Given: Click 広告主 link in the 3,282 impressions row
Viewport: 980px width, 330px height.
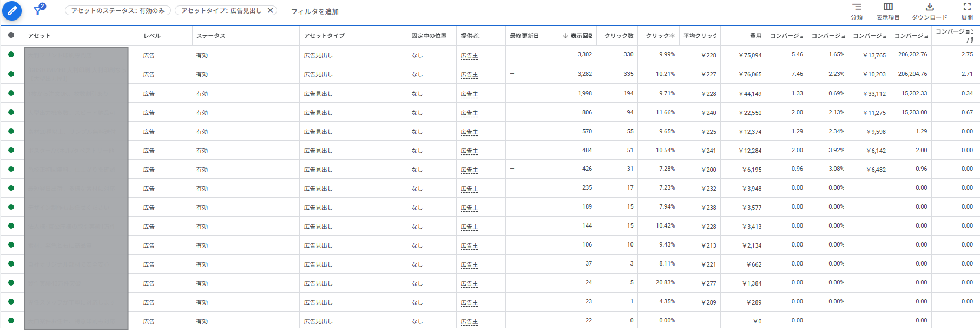Looking at the screenshot, I should pyautogui.click(x=469, y=75).
